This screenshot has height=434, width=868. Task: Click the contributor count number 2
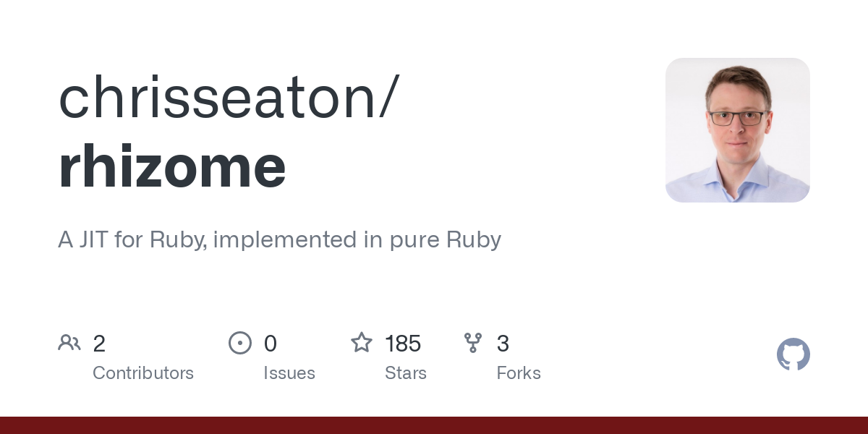(99, 344)
